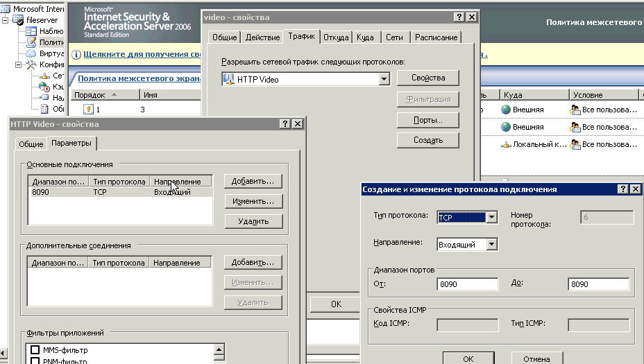644x364 pixels.
Task: Click up arrow of filters list scrollbar
Action: [x=219, y=349]
